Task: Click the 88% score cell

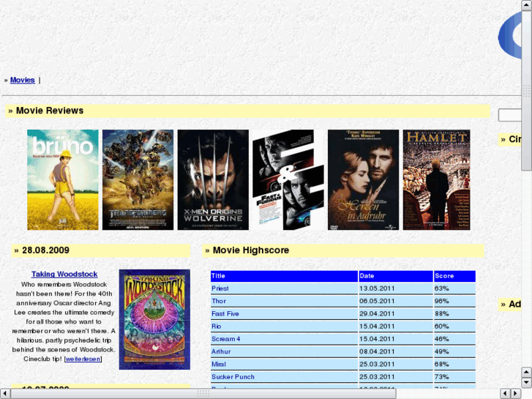Action: [454, 314]
